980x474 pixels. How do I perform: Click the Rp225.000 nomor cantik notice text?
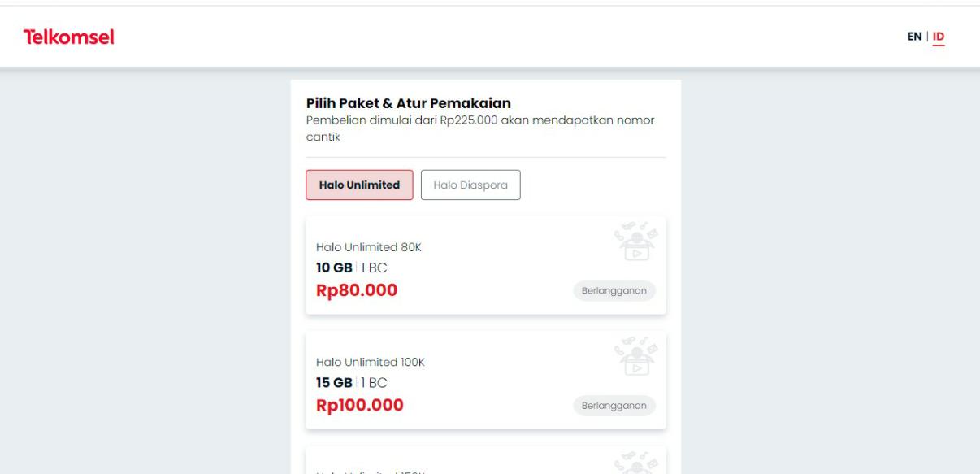479,128
